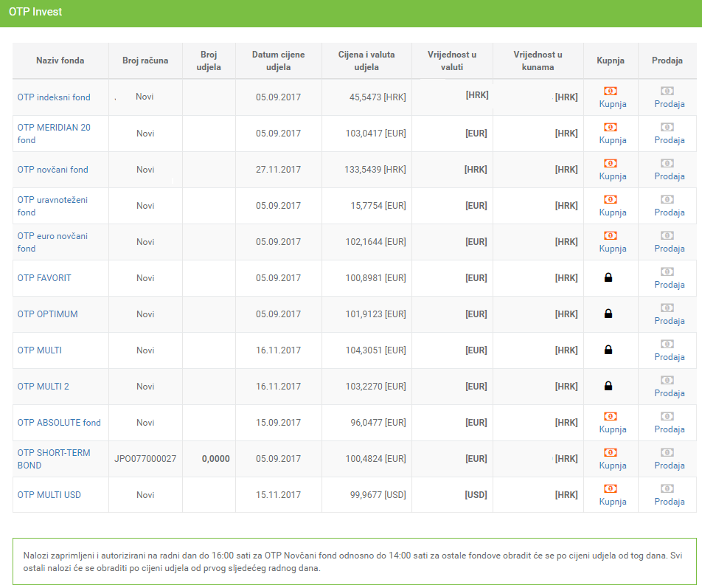The image size is (702, 588).
Task: Click the Prodaja icon for OTP euro novčani fond
Action: point(667,236)
